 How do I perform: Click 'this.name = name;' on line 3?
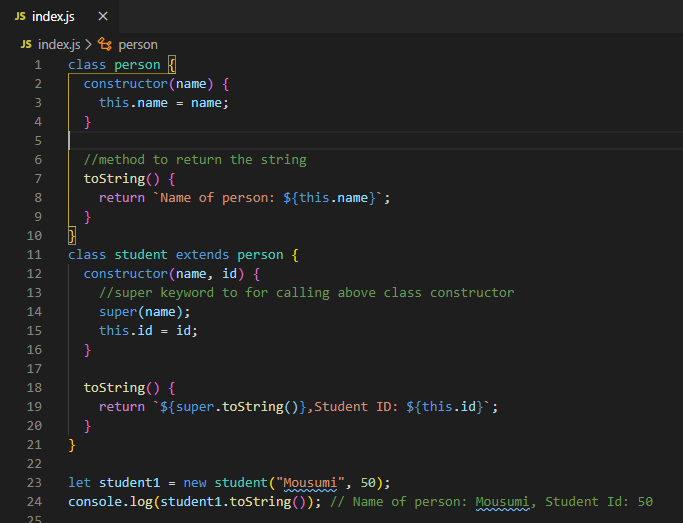click(x=164, y=103)
